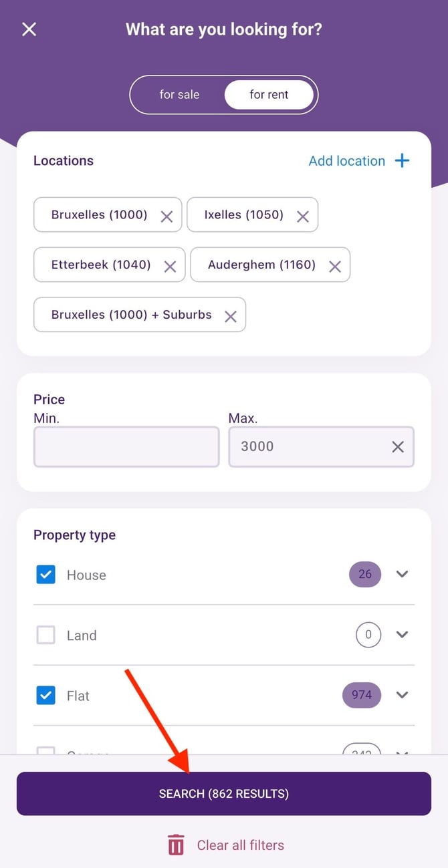Expand the House property type options
The height and width of the screenshot is (868, 448).
click(x=402, y=574)
